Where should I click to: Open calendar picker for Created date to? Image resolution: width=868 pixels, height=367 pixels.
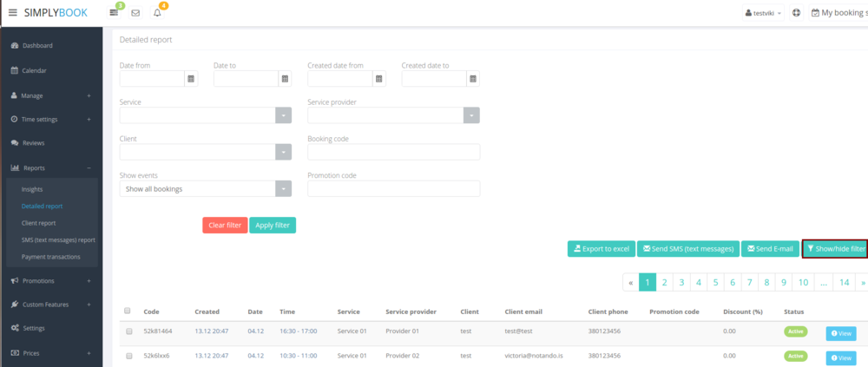(x=472, y=79)
